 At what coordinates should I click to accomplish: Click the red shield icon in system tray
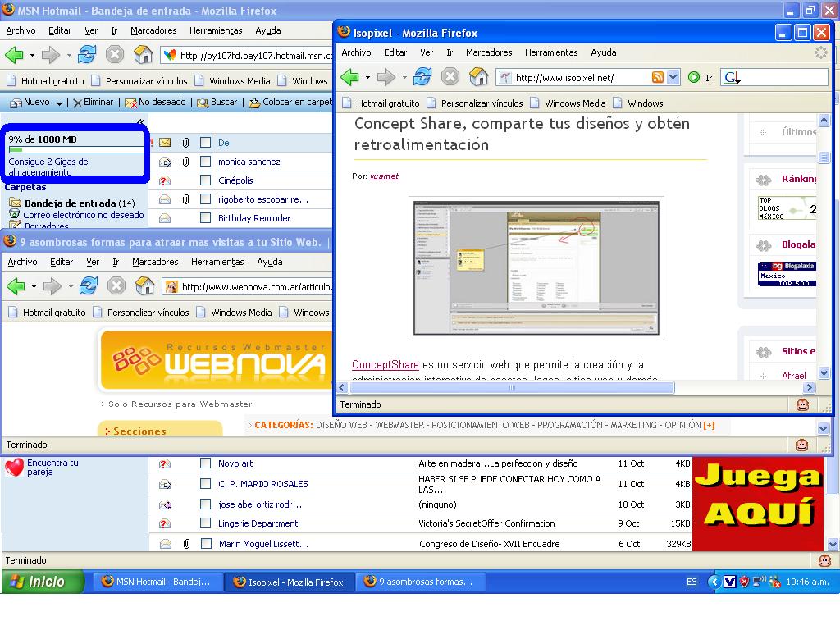744,582
